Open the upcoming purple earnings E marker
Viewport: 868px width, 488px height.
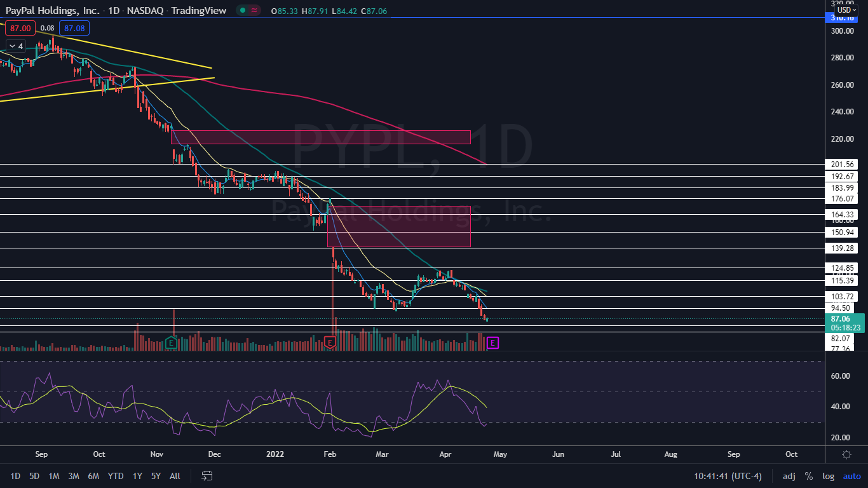click(x=493, y=343)
